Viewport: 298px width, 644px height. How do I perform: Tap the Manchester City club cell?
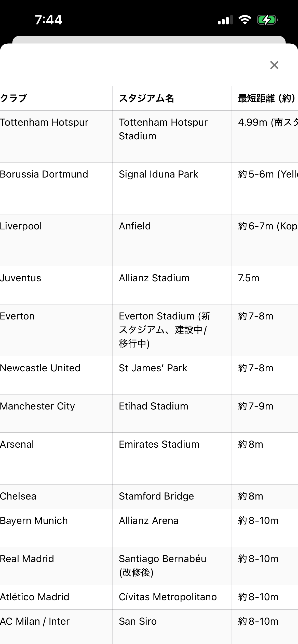pyautogui.click(x=38, y=406)
